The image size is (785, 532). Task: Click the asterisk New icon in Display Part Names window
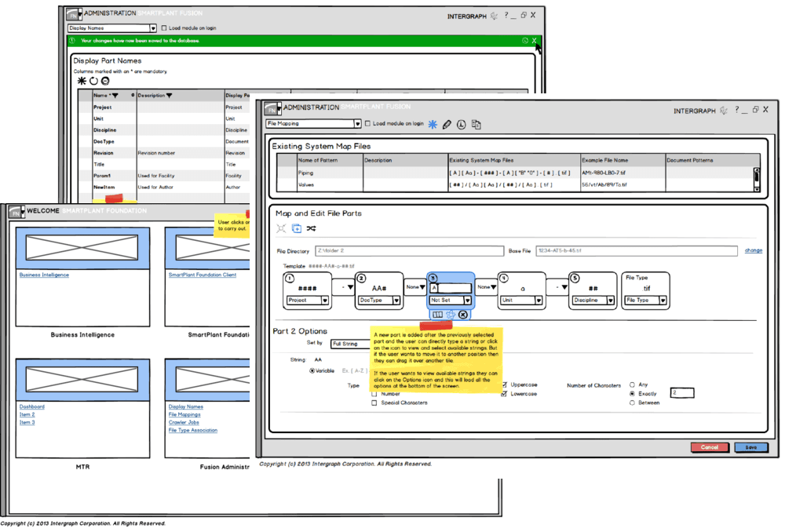[82, 81]
